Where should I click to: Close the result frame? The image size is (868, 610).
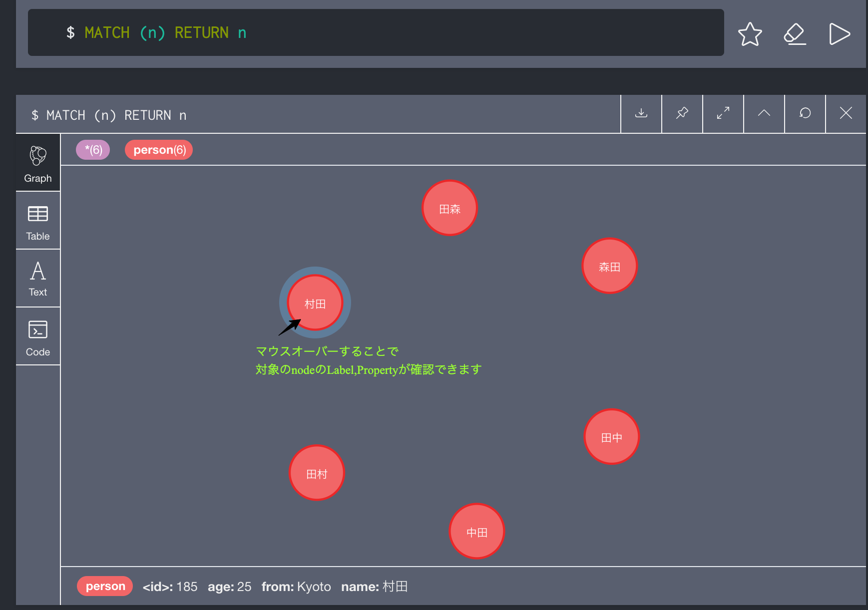pyautogui.click(x=846, y=113)
